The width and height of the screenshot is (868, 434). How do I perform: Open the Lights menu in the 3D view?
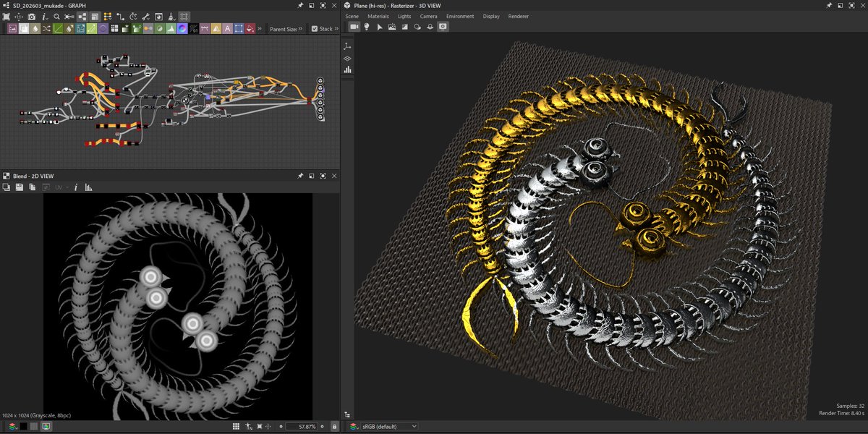(404, 16)
